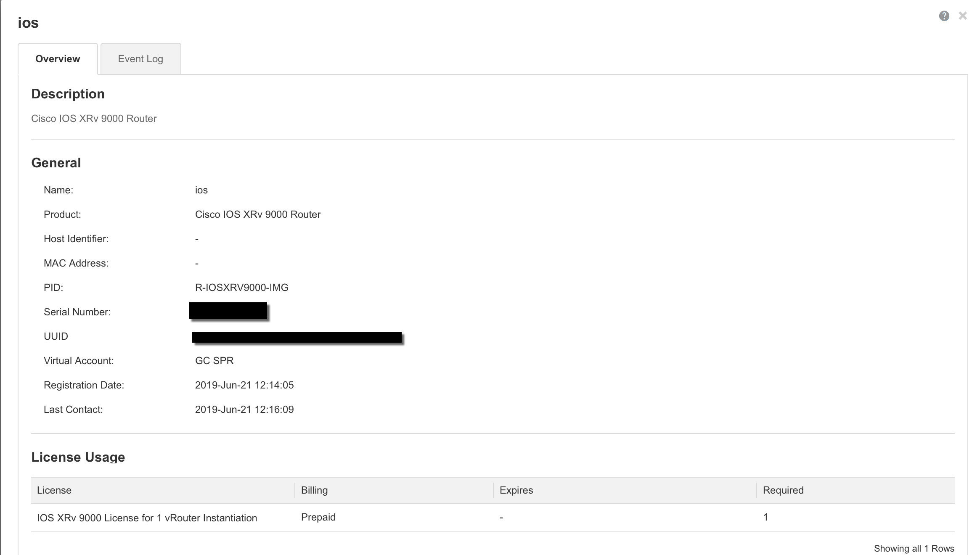This screenshot has height=555, width=980.
Task: Click the Last Contact value 12:16:09
Action: 244,410
